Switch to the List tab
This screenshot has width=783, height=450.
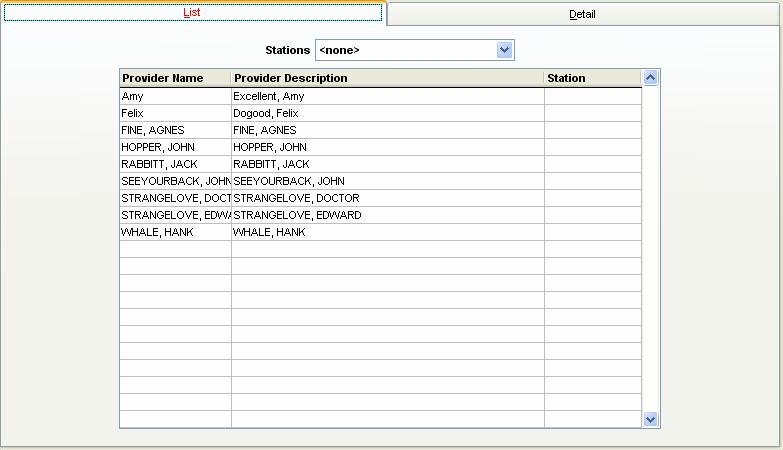point(193,12)
